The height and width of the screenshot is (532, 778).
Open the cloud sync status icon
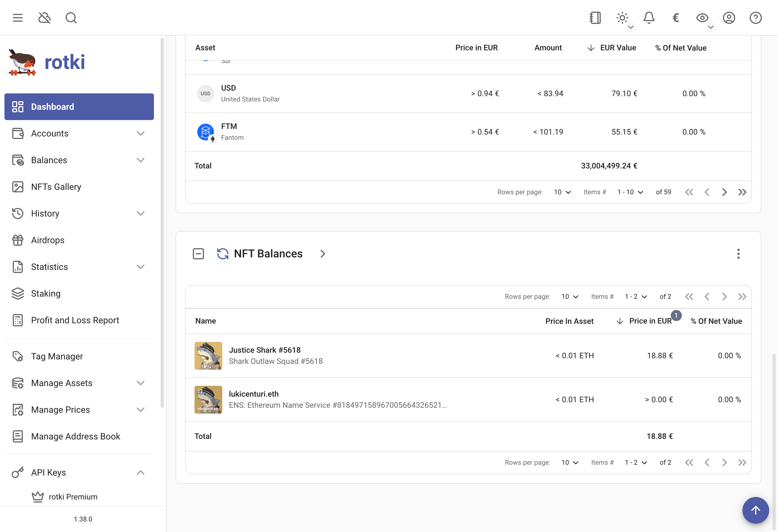point(44,18)
